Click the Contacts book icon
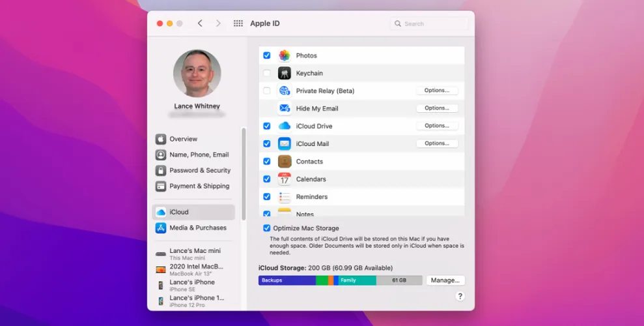The height and width of the screenshot is (326, 644). click(x=285, y=161)
